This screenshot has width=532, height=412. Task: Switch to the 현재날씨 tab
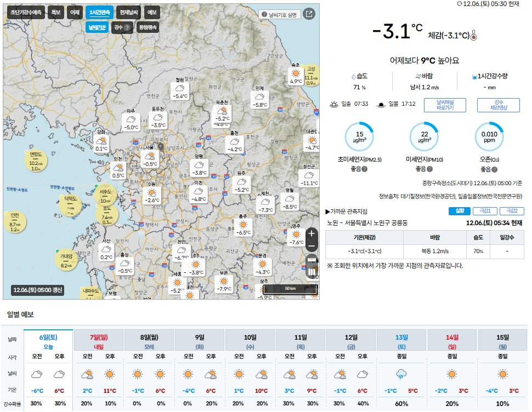click(128, 13)
